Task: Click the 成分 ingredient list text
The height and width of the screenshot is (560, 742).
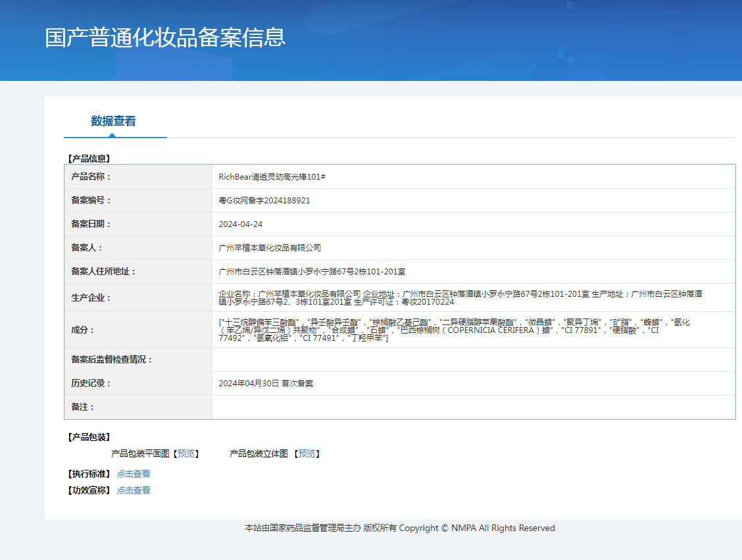Action: coord(454,330)
